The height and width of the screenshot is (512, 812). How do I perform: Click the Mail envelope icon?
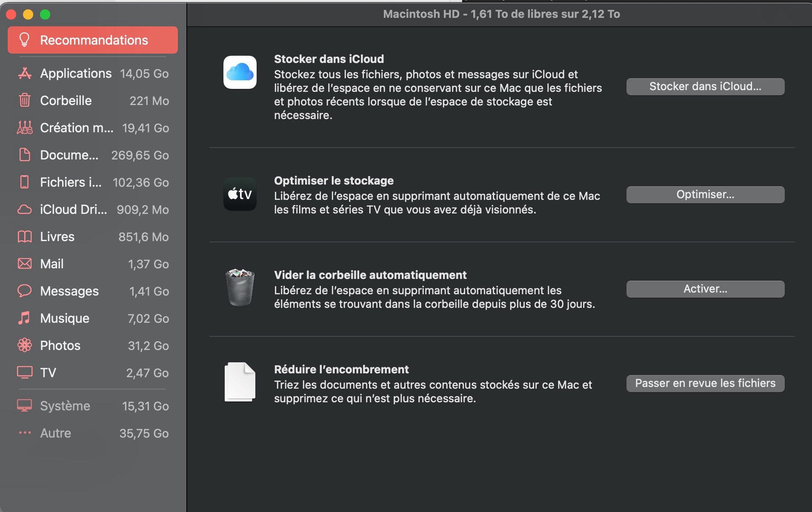click(25, 264)
